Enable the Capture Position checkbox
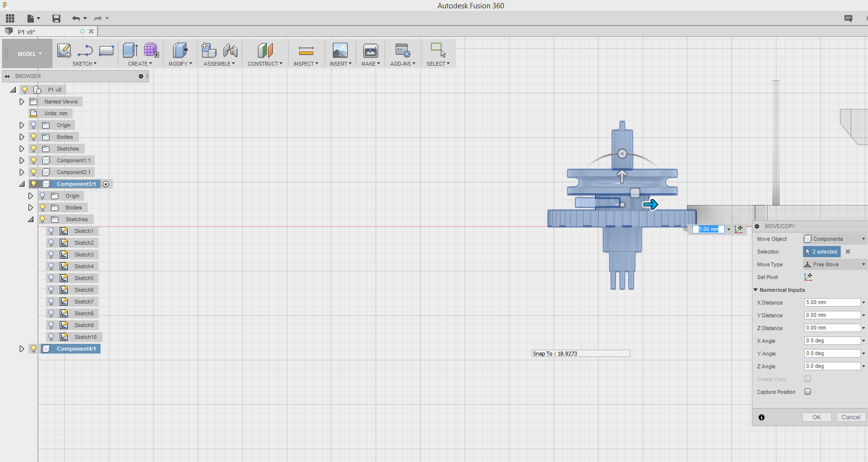This screenshot has width=868, height=462. [808, 392]
